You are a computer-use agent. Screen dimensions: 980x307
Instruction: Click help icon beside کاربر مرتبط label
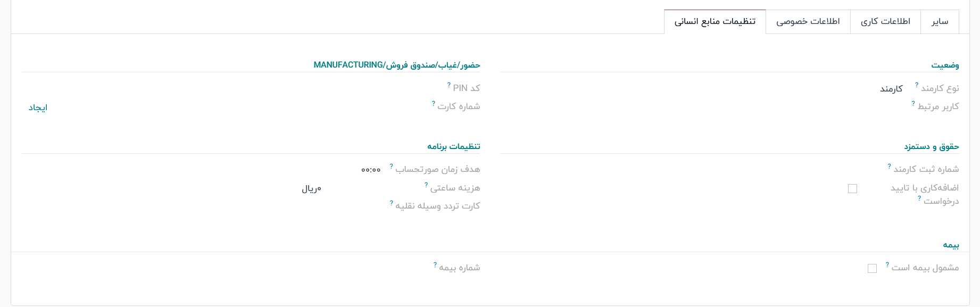point(913,103)
